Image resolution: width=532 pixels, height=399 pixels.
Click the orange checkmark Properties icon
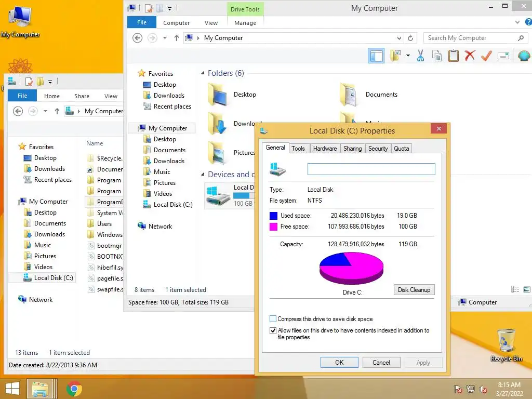pos(486,56)
